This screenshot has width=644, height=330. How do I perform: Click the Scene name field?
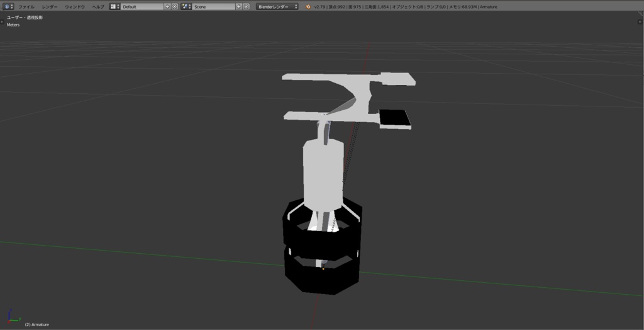coord(214,6)
